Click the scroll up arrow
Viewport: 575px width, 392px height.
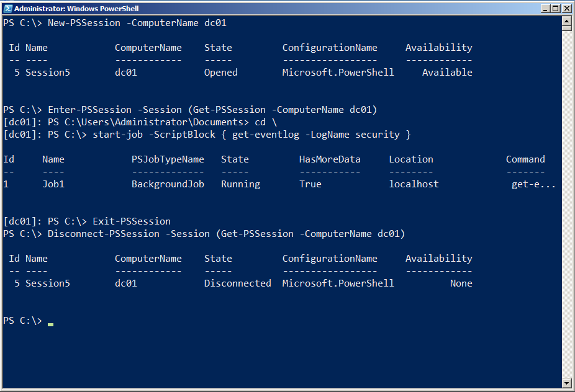pos(566,21)
